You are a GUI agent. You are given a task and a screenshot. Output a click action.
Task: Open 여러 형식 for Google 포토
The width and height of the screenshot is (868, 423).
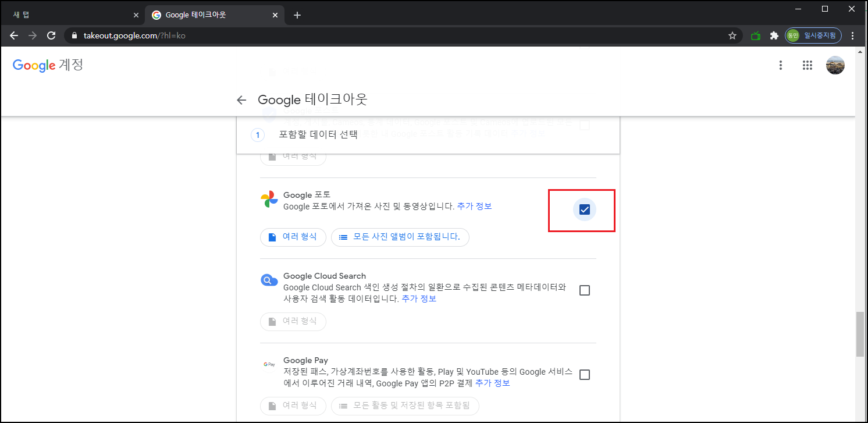pyautogui.click(x=293, y=237)
